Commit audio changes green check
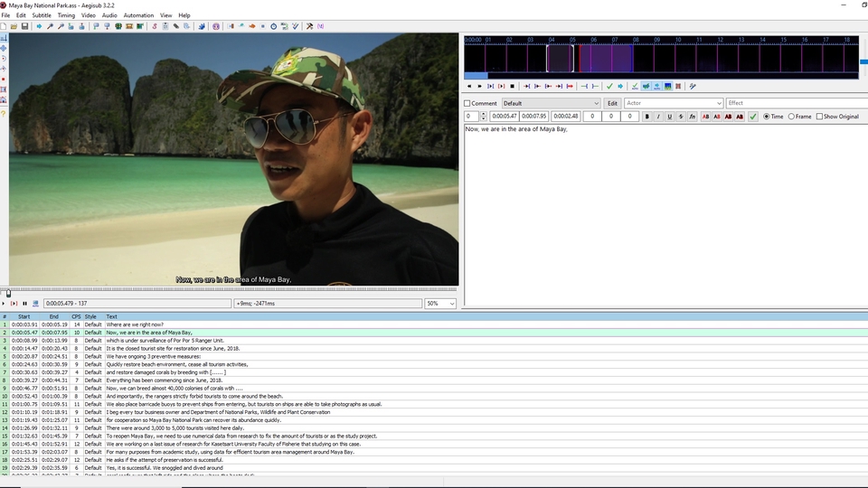 click(609, 87)
